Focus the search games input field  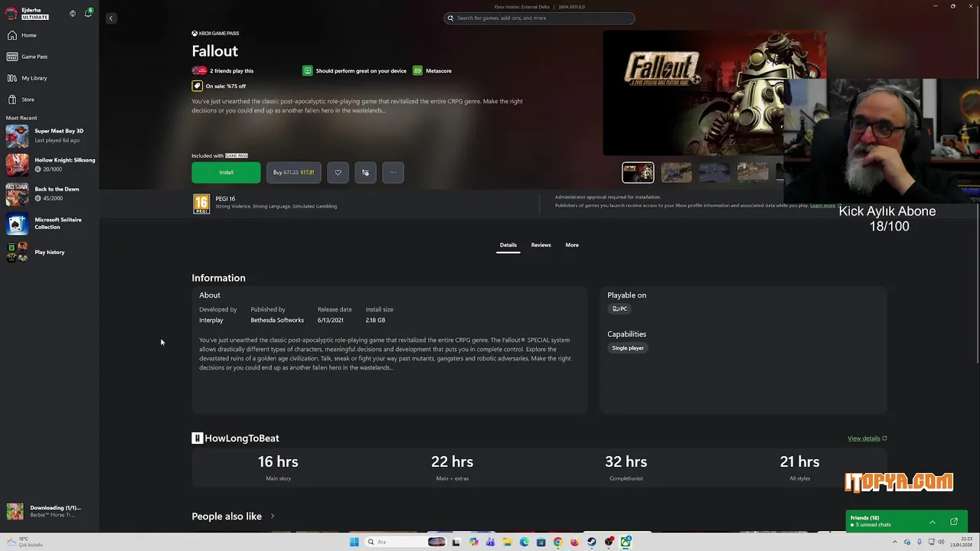(x=539, y=18)
